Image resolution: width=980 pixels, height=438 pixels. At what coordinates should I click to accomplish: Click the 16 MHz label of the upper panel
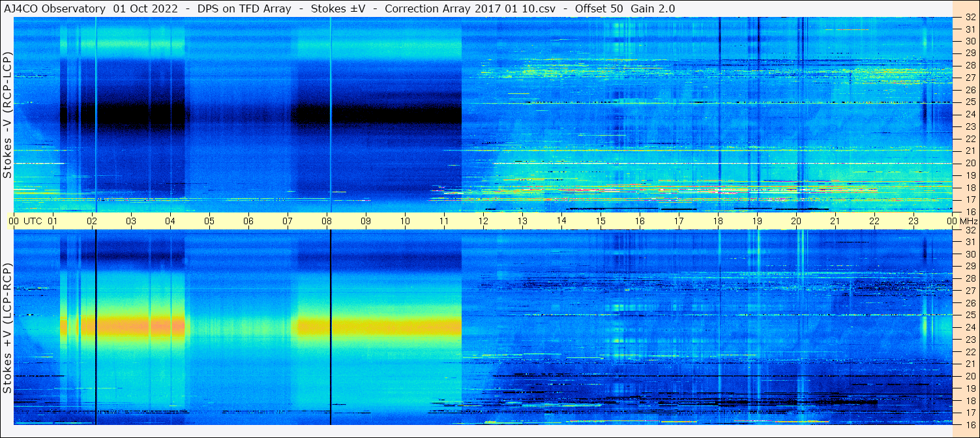tap(970, 211)
